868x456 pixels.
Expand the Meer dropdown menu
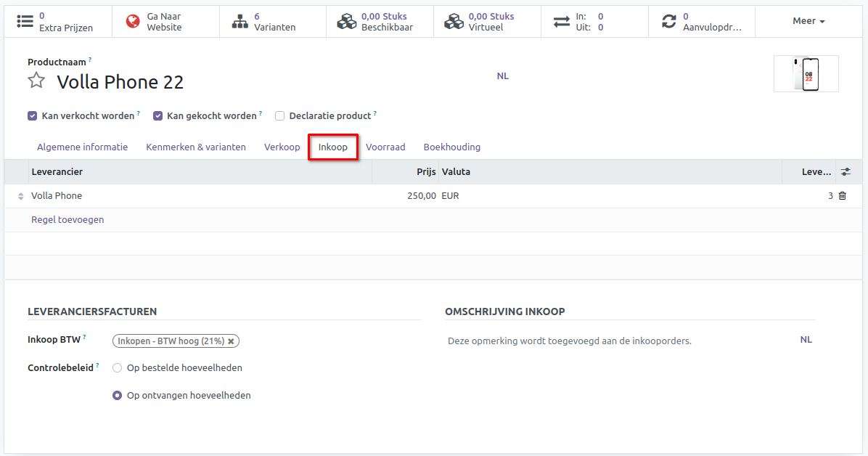[808, 22]
